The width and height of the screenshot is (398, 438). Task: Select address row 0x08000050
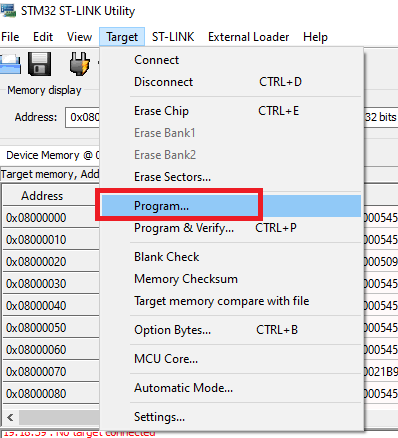[51, 328]
